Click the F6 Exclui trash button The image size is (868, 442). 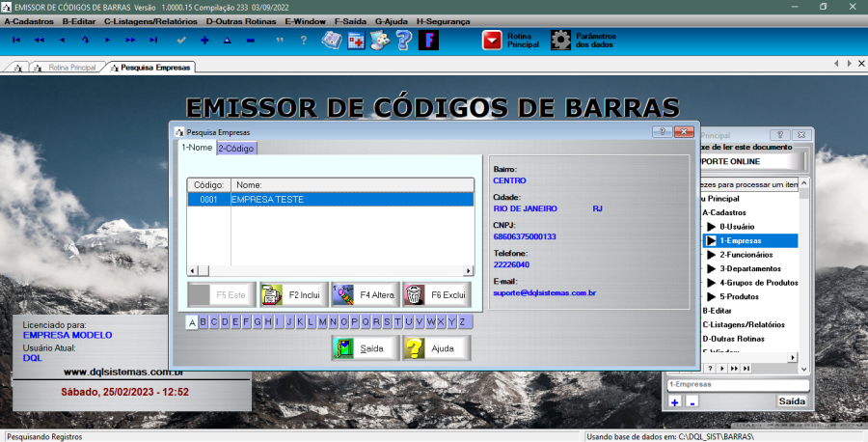pyautogui.click(x=435, y=293)
